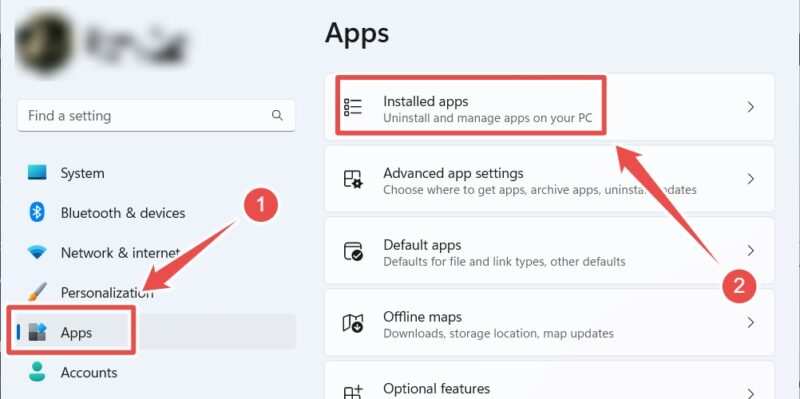The height and width of the screenshot is (399, 800).
Task: Open Offline maps page
Action: coord(549,322)
